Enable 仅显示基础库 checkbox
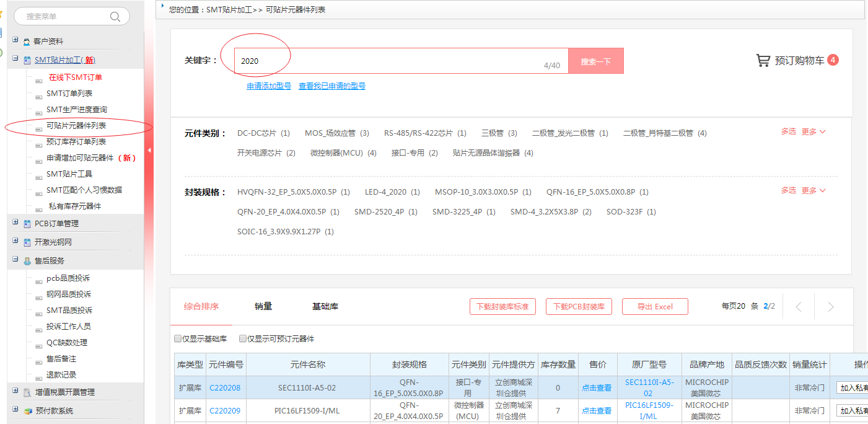868x424 pixels. 178,339
